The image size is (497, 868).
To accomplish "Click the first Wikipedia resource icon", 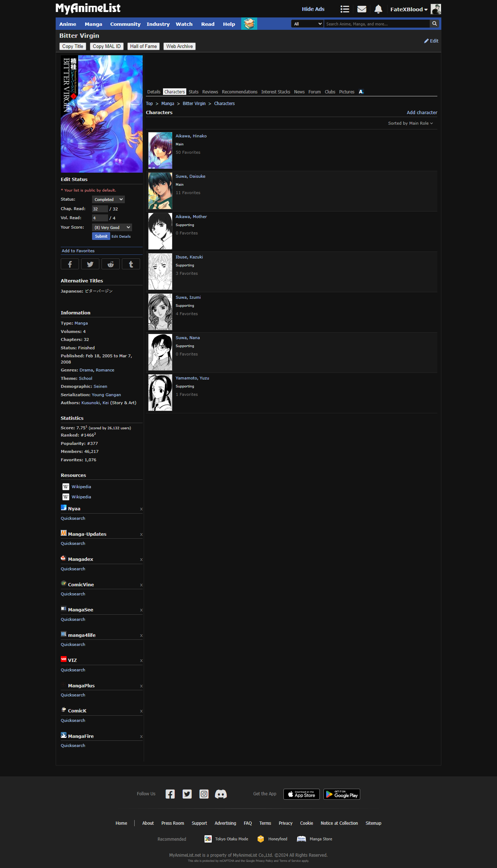I will [x=66, y=487].
